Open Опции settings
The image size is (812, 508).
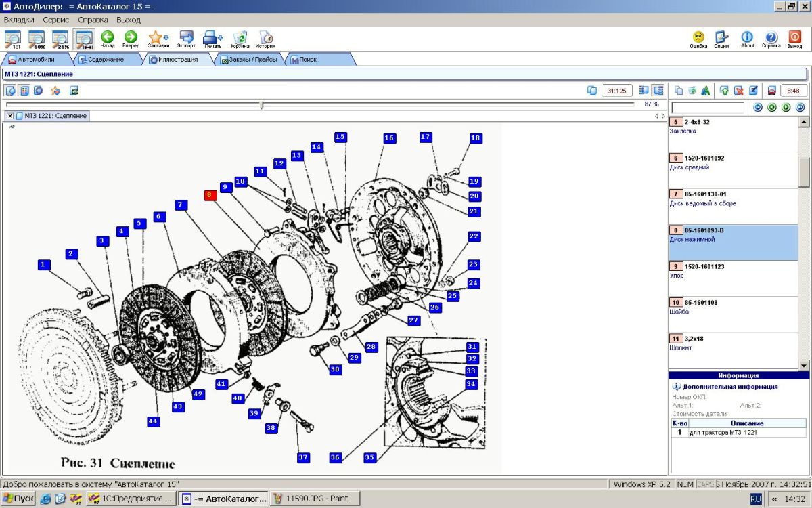(x=721, y=39)
